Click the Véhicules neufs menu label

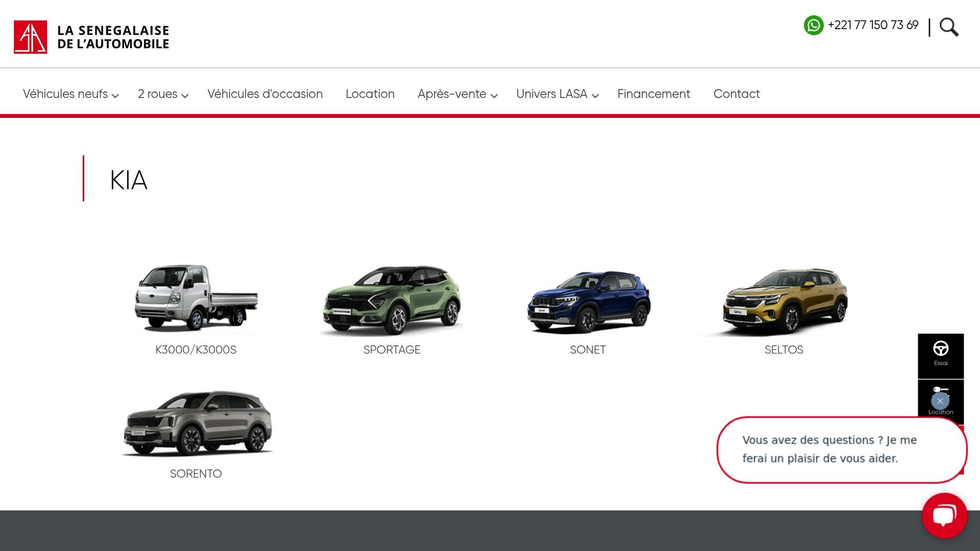pyautogui.click(x=66, y=94)
